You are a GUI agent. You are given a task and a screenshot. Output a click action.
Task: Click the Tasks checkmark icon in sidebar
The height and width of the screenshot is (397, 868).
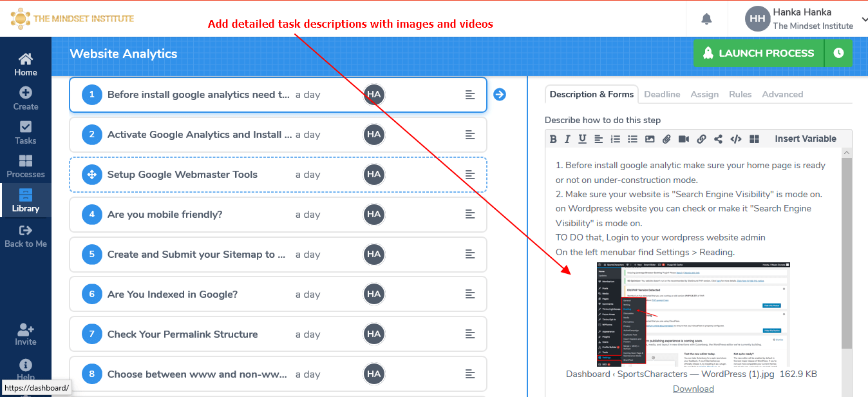26,126
